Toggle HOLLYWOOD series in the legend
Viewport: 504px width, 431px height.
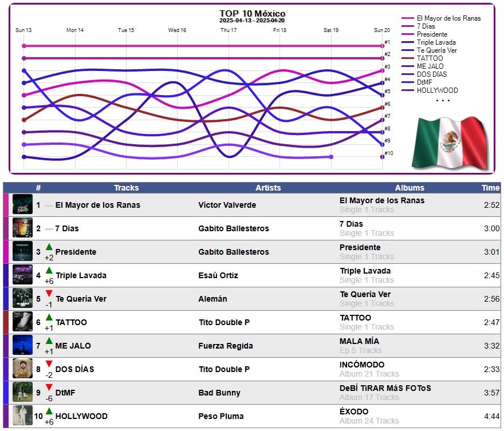coord(437,90)
